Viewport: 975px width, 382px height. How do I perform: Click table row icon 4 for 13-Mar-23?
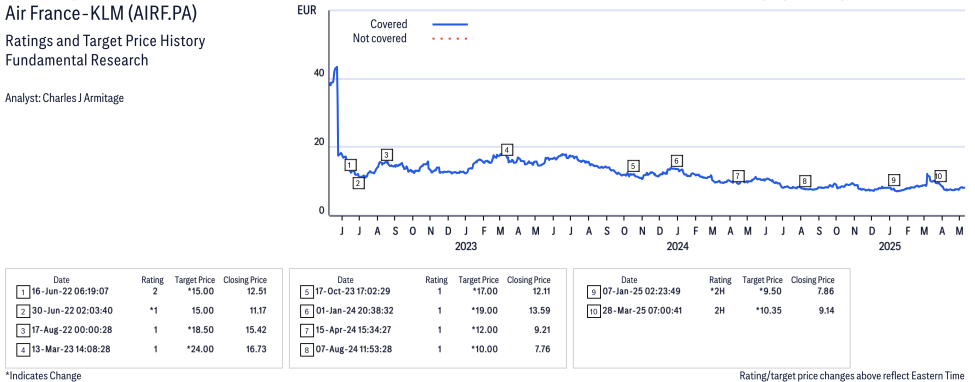click(23, 350)
